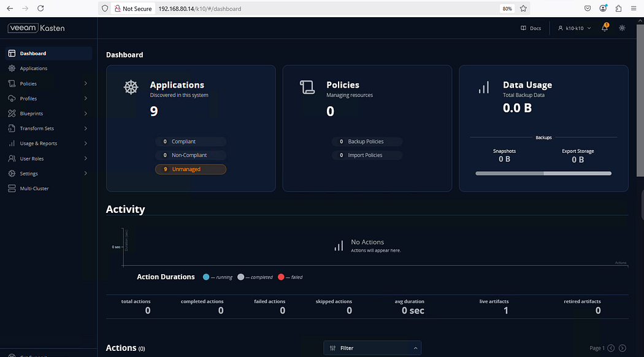The height and width of the screenshot is (357, 644).
Task: Expand the User Roles chevron
Action: (85, 159)
